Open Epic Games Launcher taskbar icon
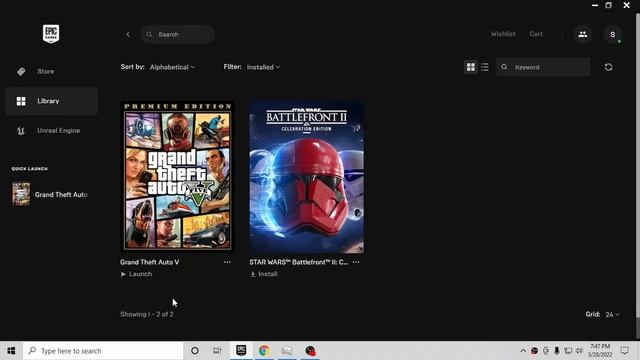The image size is (640, 360). [x=241, y=351]
